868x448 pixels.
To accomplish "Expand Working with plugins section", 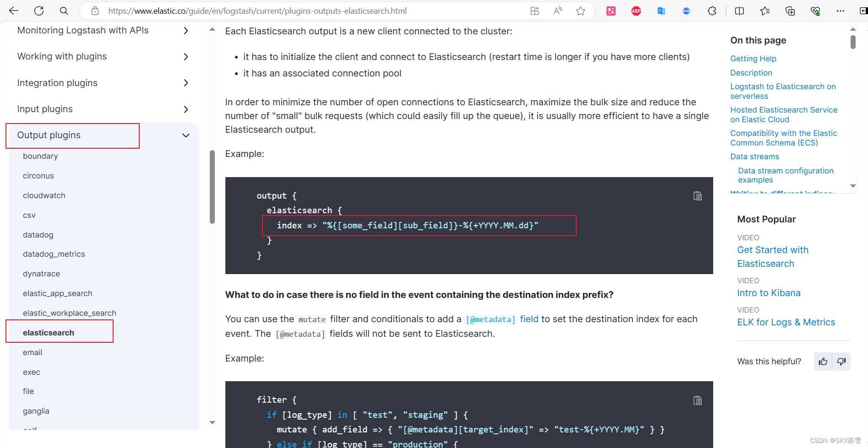I will tap(186, 57).
